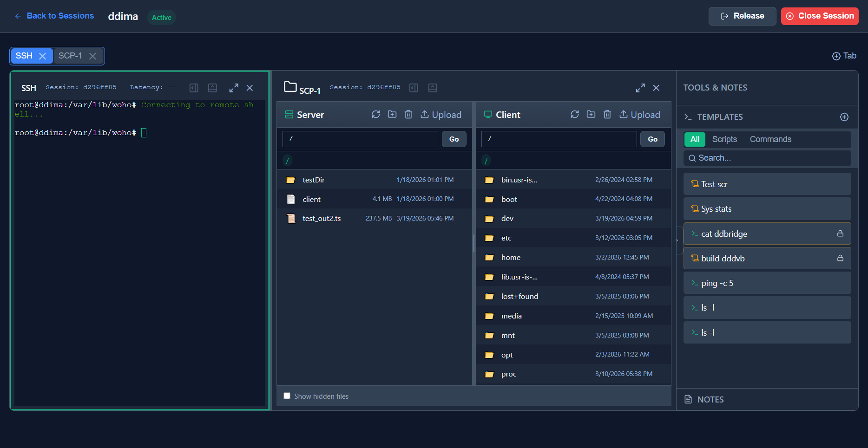
Task: Click the Client root breadcrumb slash
Action: (486, 161)
